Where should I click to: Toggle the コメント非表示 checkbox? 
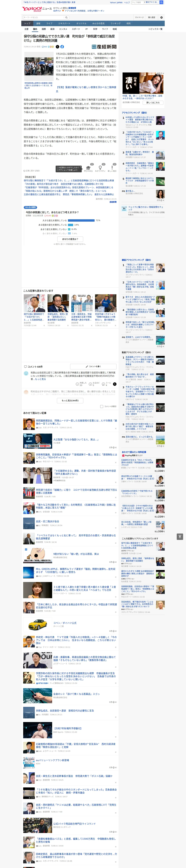click(102, 406)
